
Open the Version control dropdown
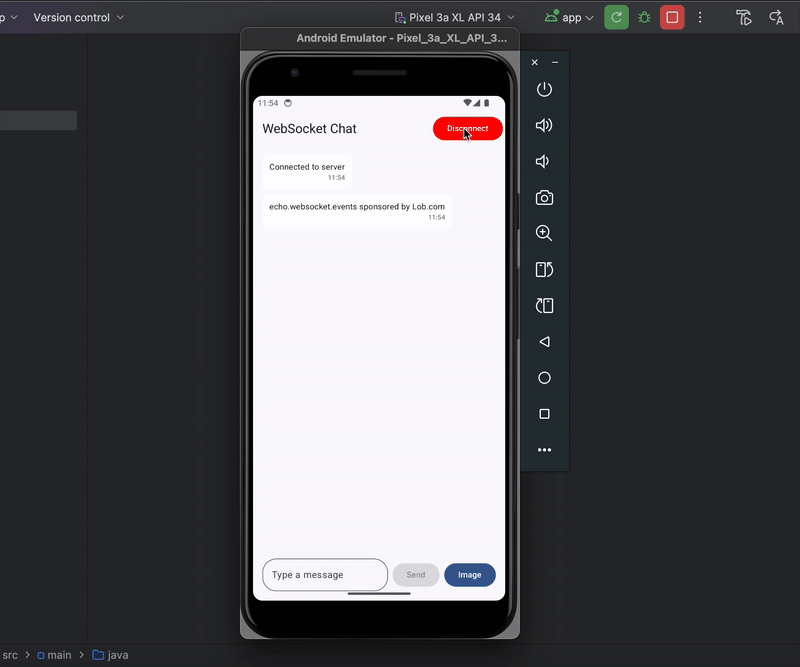78,17
